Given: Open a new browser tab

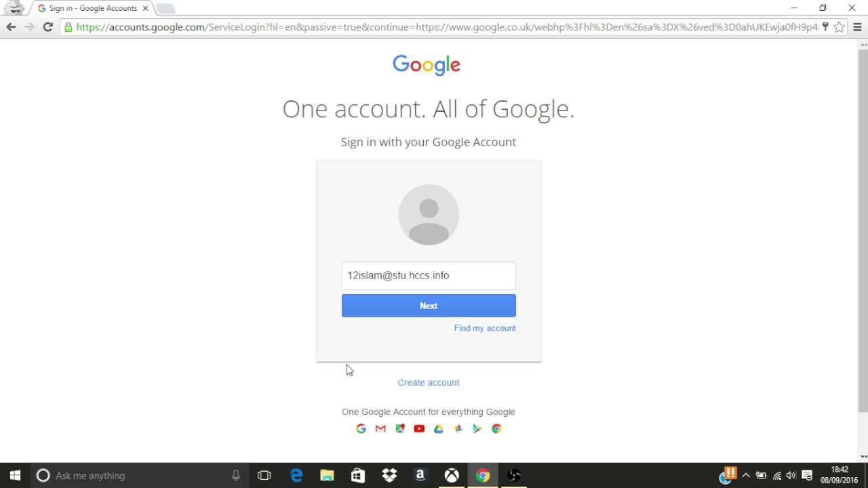Looking at the screenshot, I should [166, 8].
